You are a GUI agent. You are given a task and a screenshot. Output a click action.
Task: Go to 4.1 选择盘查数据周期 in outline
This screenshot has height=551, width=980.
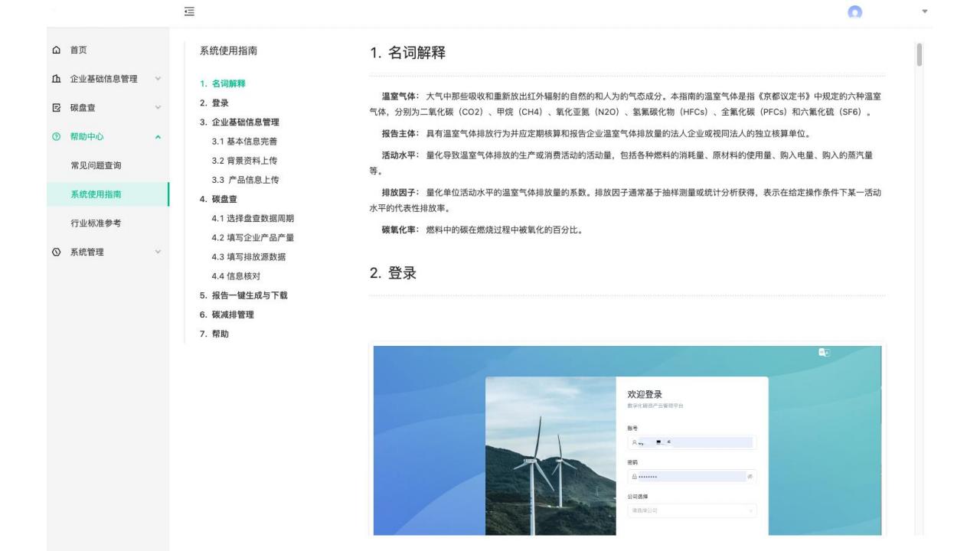[x=253, y=218]
